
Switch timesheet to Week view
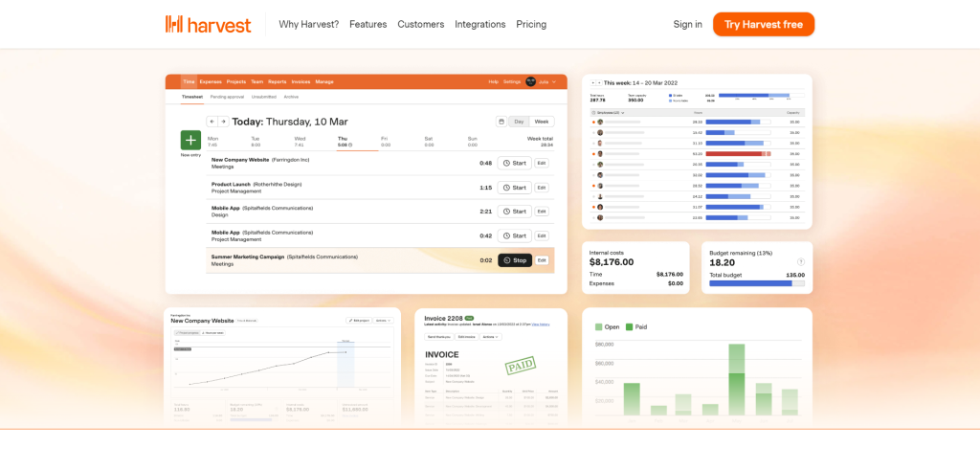pyautogui.click(x=542, y=122)
